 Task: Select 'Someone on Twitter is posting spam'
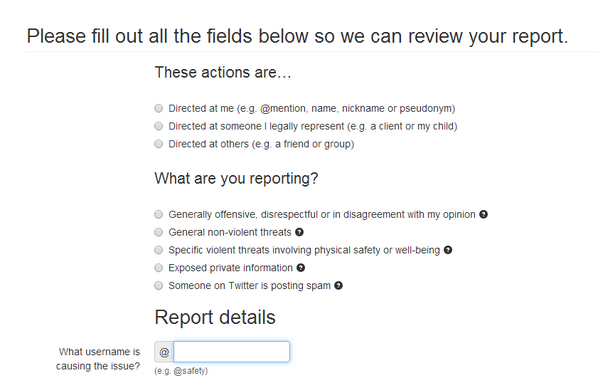tap(158, 285)
